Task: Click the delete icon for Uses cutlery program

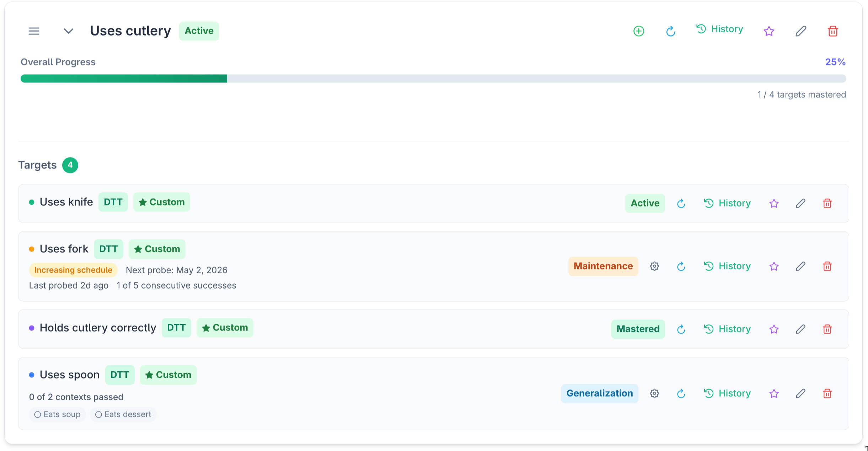Action: 833,31
